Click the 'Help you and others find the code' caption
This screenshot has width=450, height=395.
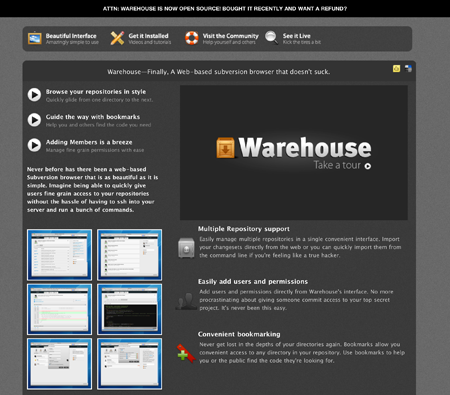click(x=98, y=125)
